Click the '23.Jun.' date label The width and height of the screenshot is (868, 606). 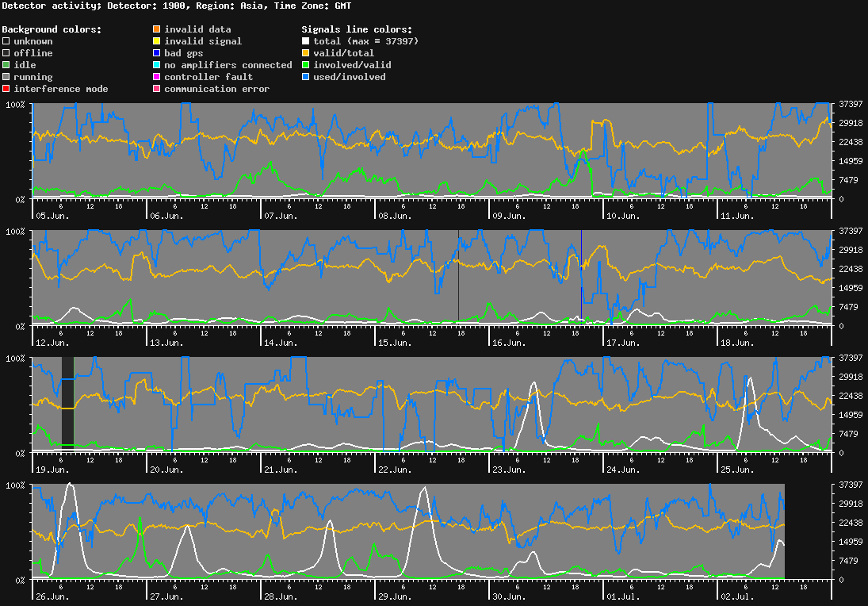(509, 470)
